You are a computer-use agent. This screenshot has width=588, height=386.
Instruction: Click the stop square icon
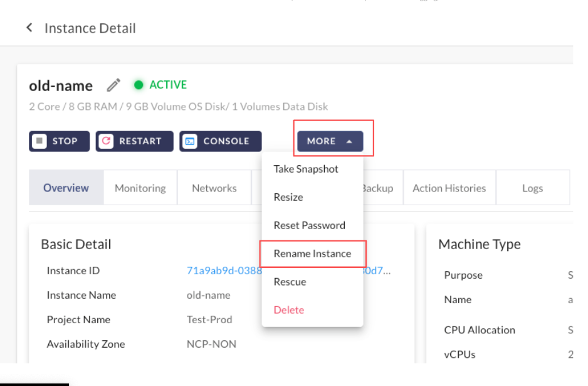(39, 141)
